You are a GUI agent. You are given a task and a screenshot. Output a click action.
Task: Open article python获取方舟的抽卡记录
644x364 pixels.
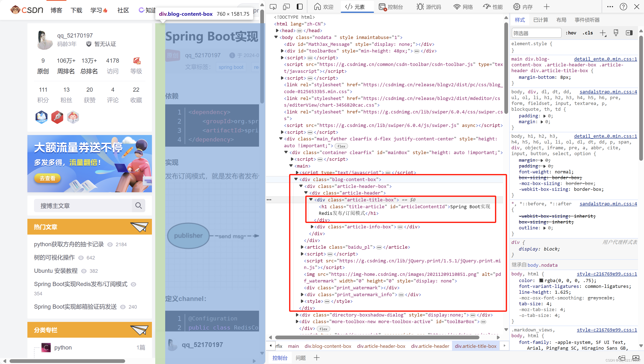(69, 244)
